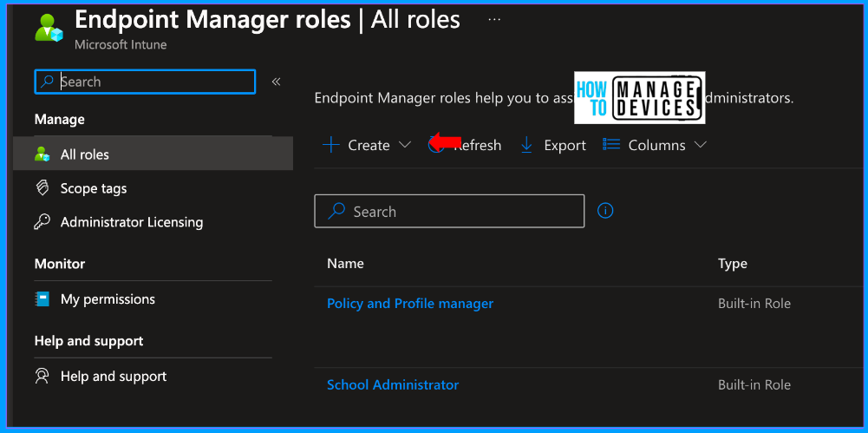Click the magnifier in roles search box
Image resolution: width=868 pixels, height=433 pixels.
[336, 211]
